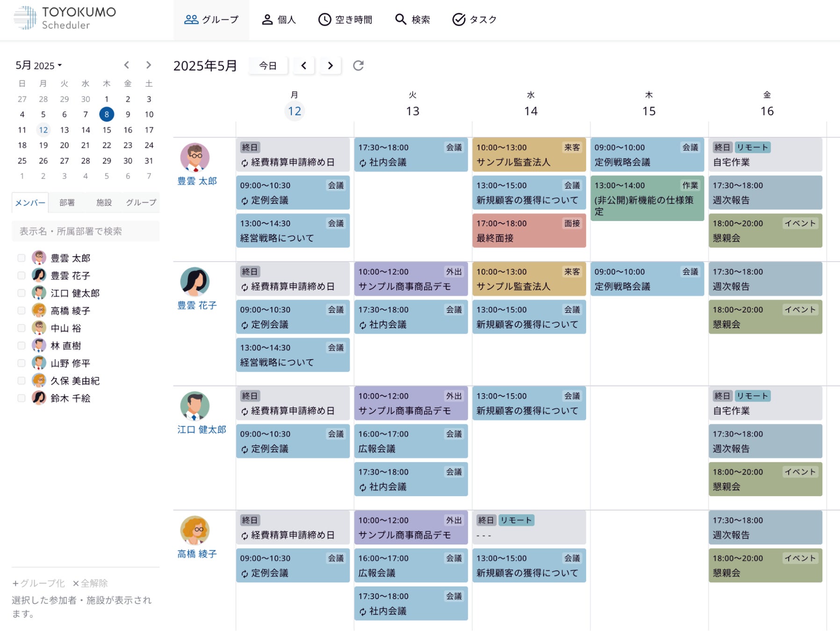Image resolution: width=840 pixels, height=631 pixels.
Task: Check the 久保 美由紀 member checkbox
Action: click(21, 380)
